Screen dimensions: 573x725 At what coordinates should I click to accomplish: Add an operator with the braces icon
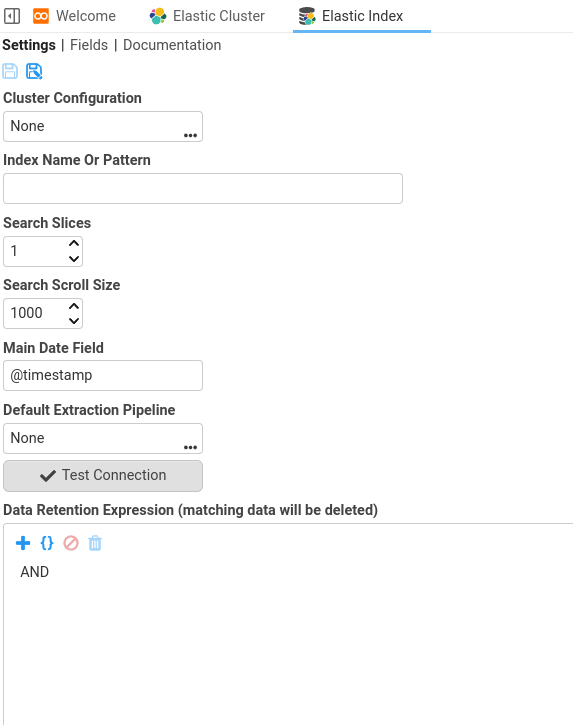(47, 543)
